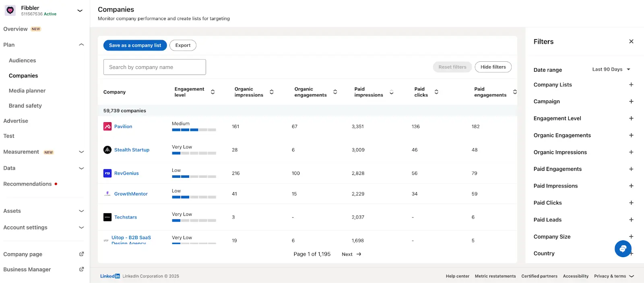Click the RevGenius logo icon

click(107, 173)
